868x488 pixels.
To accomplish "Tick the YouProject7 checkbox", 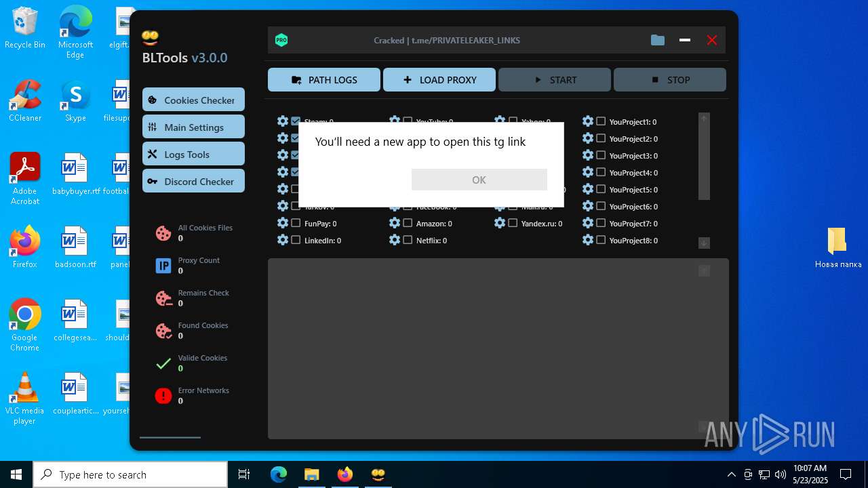I will (601, 223).
